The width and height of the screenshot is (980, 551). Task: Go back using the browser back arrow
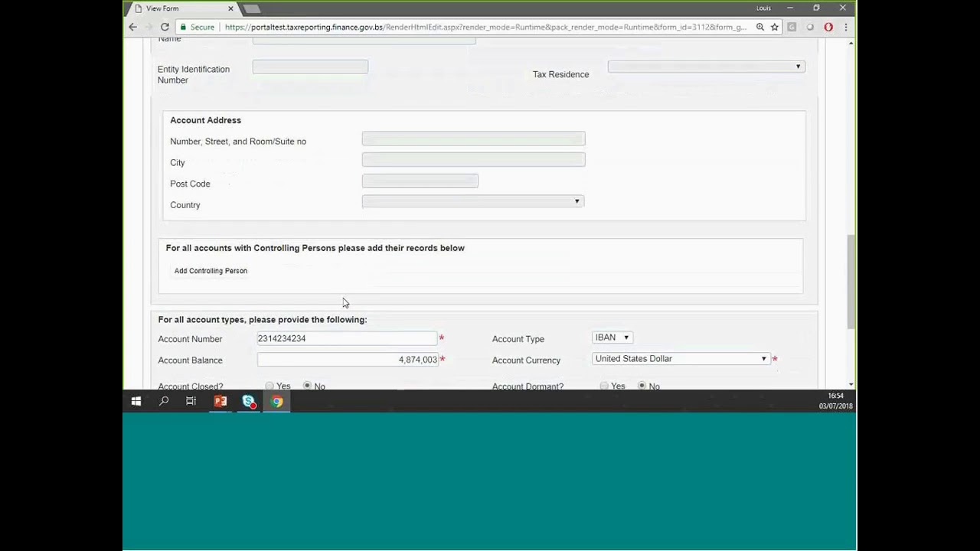(x=132, y=27)
